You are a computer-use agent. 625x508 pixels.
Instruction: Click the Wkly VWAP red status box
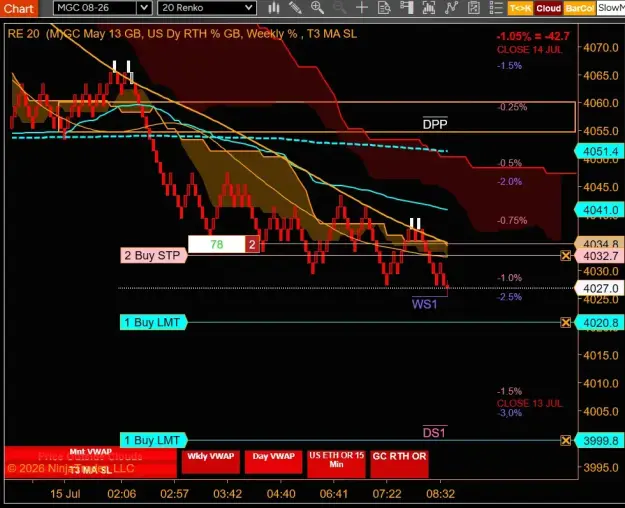coord(210,462)
